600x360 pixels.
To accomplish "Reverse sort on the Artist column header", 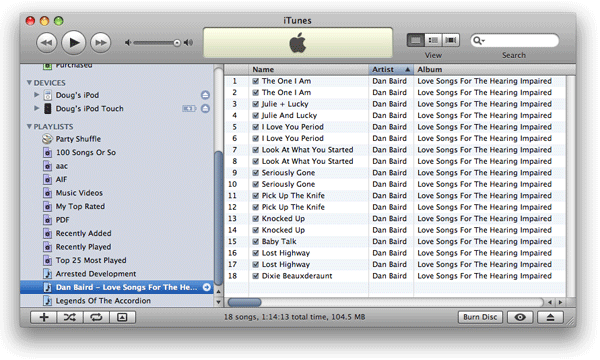I will (391, 69).
